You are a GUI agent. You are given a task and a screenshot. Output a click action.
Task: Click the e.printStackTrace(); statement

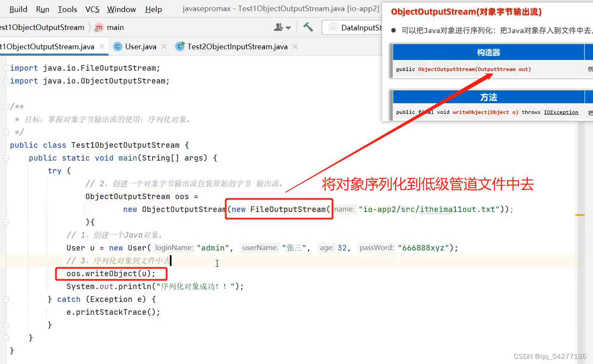pos(113,312)
